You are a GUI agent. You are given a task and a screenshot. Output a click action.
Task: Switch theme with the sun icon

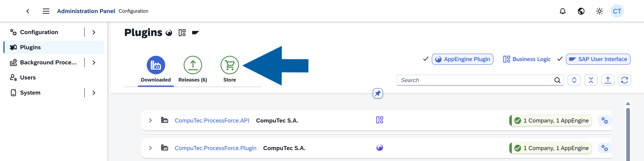[x=599, y=11]
